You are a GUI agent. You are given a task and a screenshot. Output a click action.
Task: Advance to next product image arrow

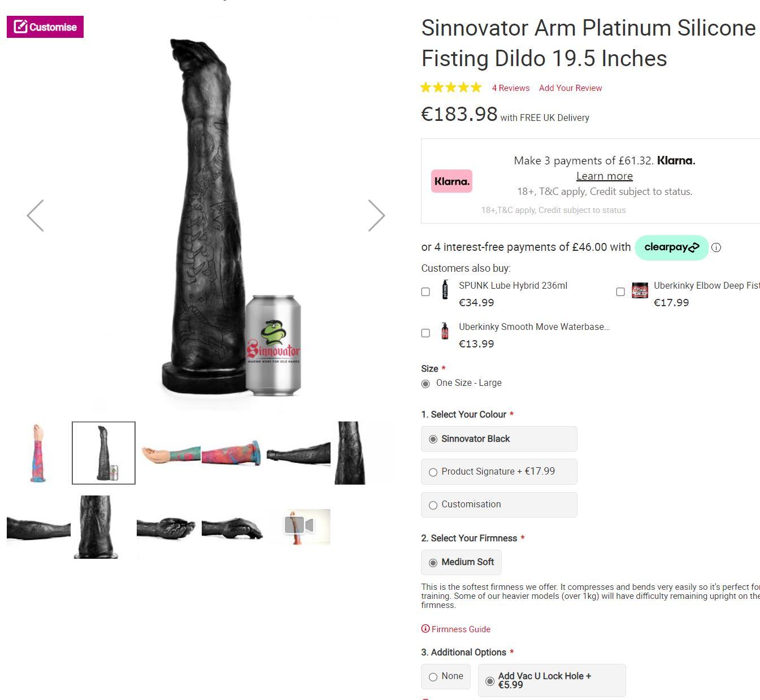376,215
